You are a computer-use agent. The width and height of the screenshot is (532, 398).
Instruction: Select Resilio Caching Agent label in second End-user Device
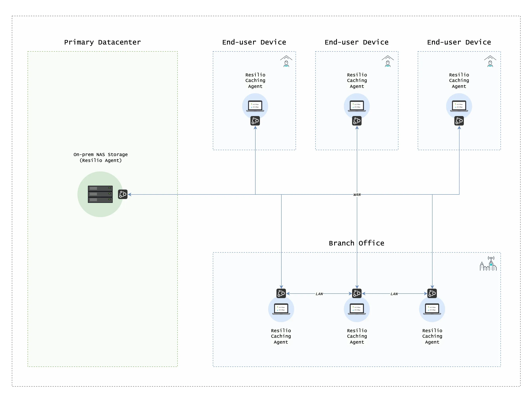pos(357,80)
